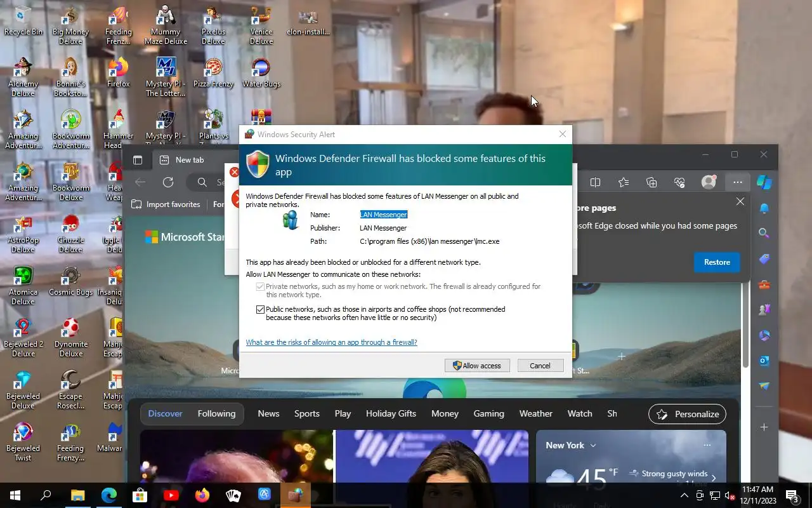Select the Venice Deluxe desktop shortcut
Screen dimensions: 812x508
261,25
